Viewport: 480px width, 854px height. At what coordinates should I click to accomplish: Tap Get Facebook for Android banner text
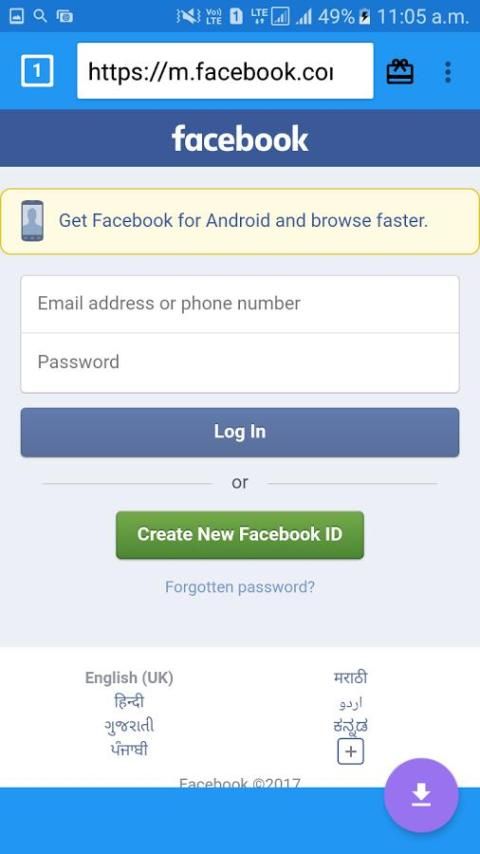pos(243,221)
